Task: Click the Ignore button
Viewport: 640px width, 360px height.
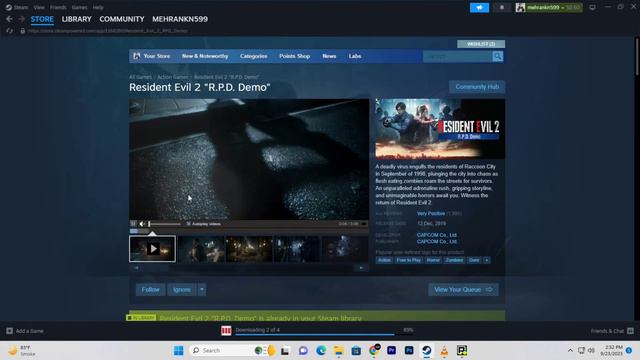Action: tap(182, 289)
